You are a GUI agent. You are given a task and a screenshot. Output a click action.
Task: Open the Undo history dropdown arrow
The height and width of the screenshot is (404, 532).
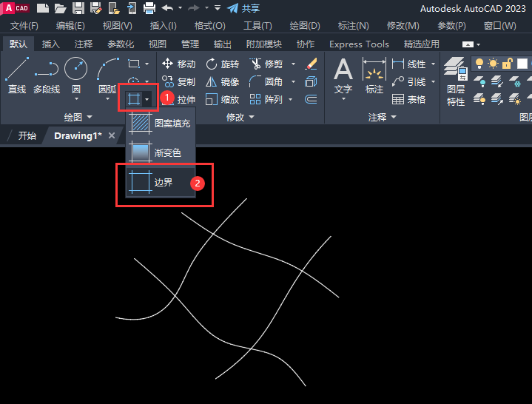coord(180,8)
